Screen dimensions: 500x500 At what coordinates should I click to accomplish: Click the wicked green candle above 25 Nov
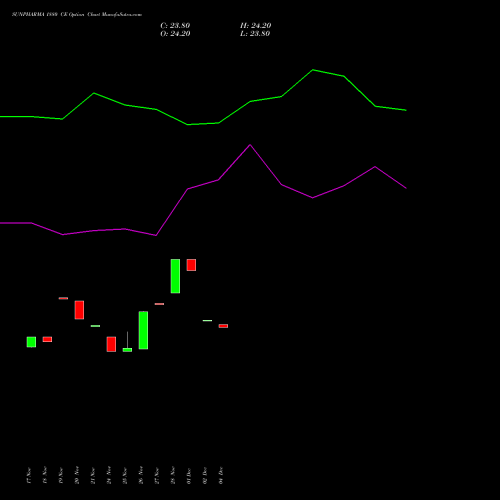pos(127,350)
